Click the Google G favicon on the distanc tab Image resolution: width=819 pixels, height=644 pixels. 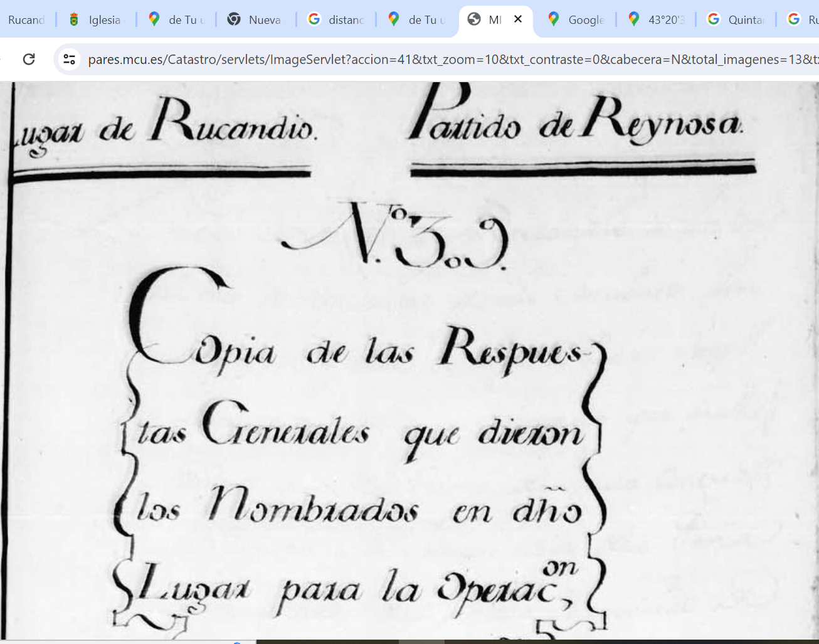tap(313, 19)
